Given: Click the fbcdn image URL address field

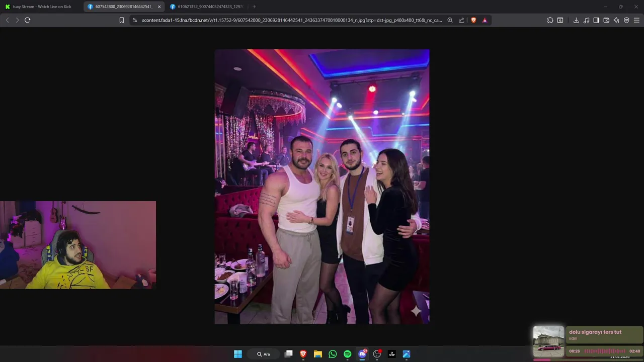Looking at the screenshot, I should 292,20.
